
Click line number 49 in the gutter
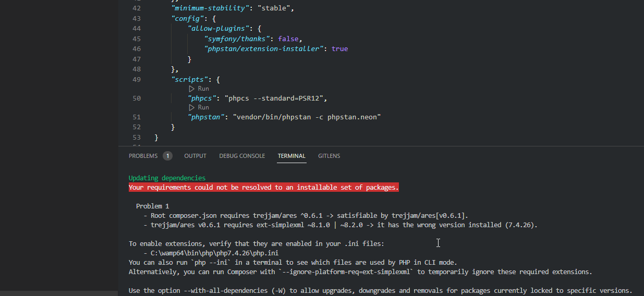pyautogui.click(x=137, y=80)
